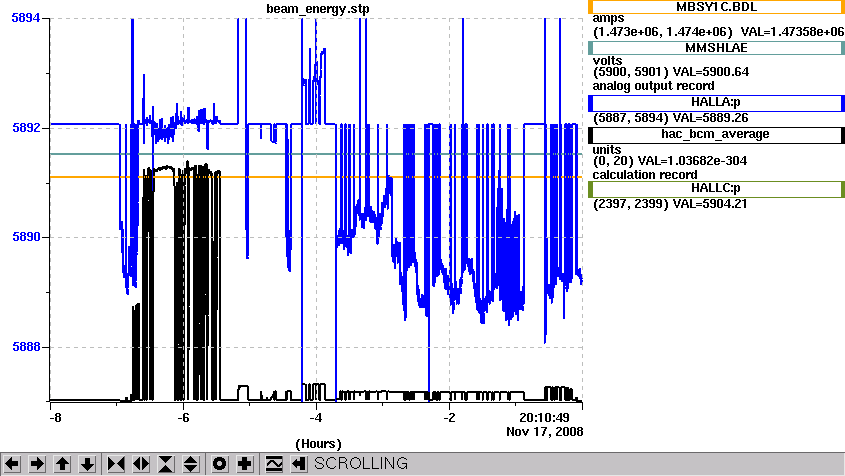845x476 pixels.
Task: Zoom in horizontally with inward triangles icon
Action: pyautogui.click(x=116, y=464)
